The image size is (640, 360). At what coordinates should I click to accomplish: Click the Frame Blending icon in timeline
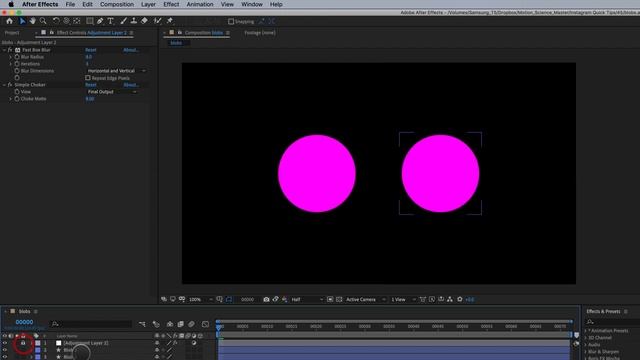pyautogui.click(x=180, y=324)
